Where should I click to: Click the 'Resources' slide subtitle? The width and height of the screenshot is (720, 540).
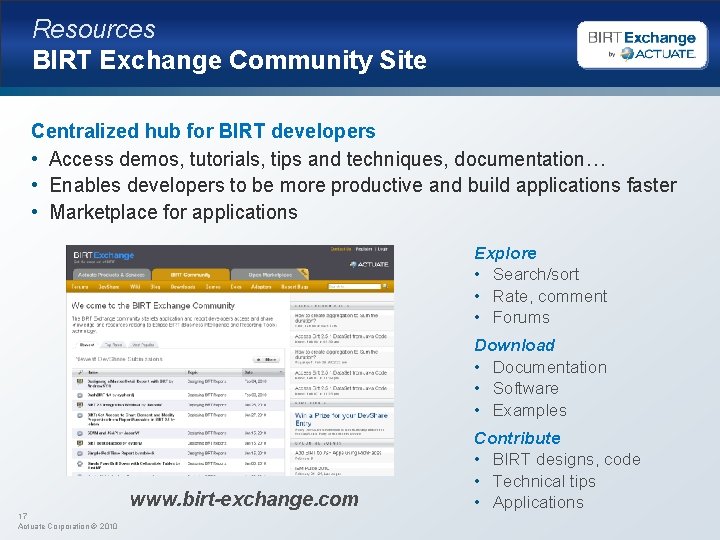[94, 29]
